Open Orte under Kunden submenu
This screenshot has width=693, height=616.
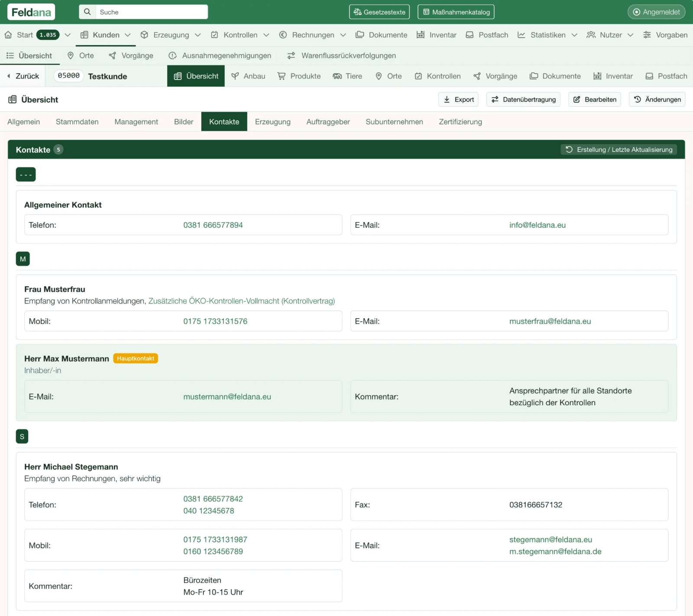pos(81,56)
